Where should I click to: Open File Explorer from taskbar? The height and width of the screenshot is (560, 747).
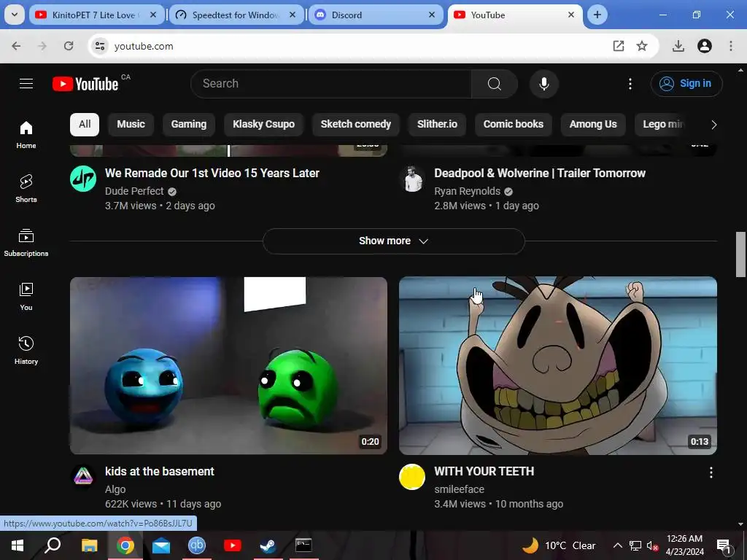pos(89,545)
